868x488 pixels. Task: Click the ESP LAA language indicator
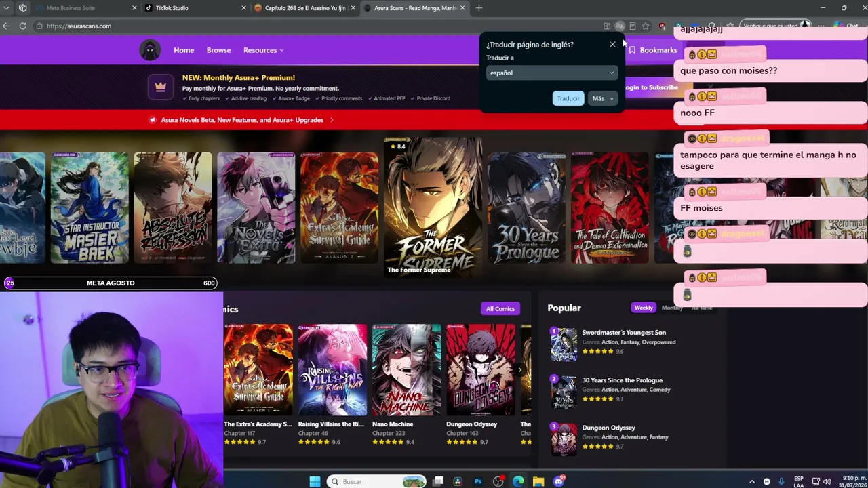[799, 481]
